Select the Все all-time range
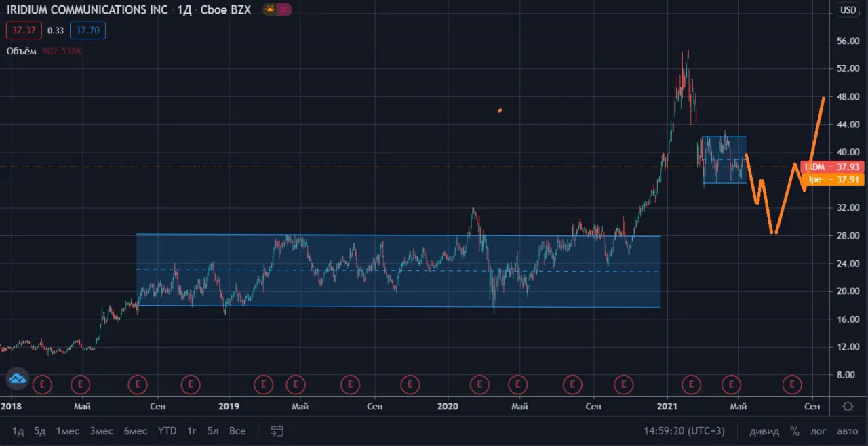Image resolution: width=868 pixels, height=446 pixels. 237,431
